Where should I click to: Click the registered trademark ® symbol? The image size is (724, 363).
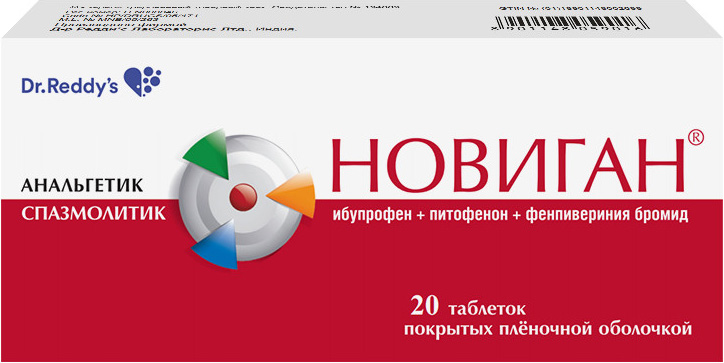pyautogui.click(x=695, y=137)
